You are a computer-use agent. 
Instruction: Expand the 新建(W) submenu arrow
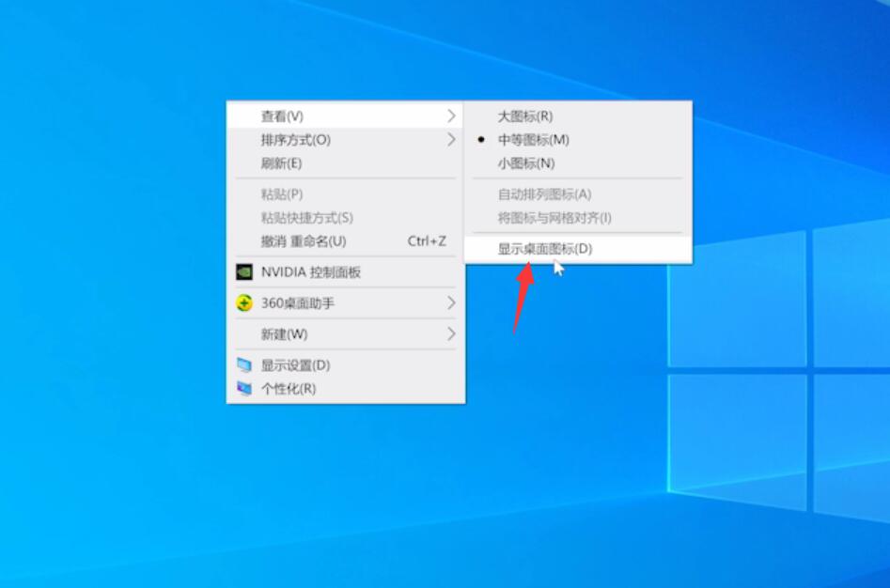[x=451, y=334]
